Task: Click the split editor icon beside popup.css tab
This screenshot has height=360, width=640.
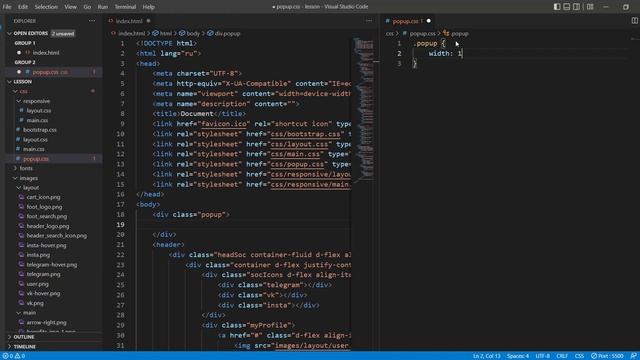Action: [x=635, y=21]
